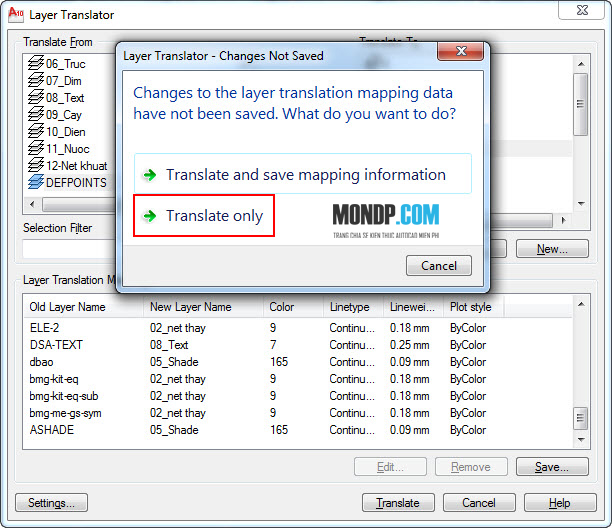Screen dimensions: 612x528
Task: Sort by Plot style column header
Action: (x=474, y=307)
